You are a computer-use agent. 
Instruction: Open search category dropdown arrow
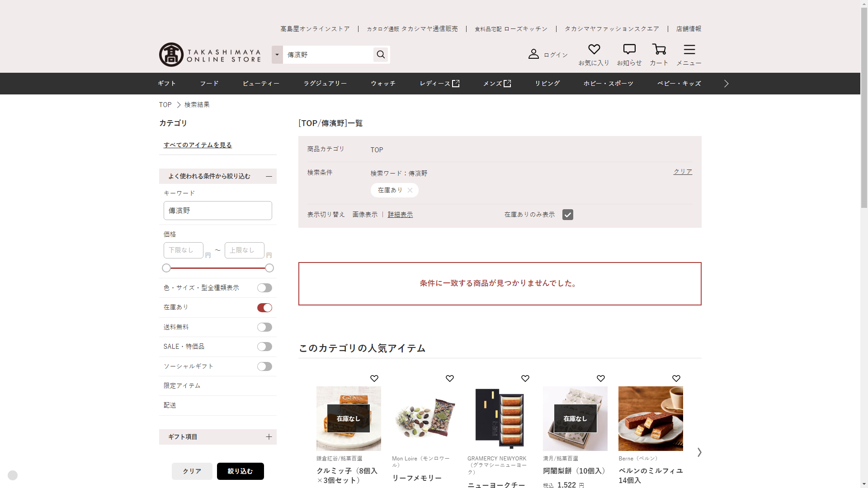pyautogui.click(x=277, y=55)
